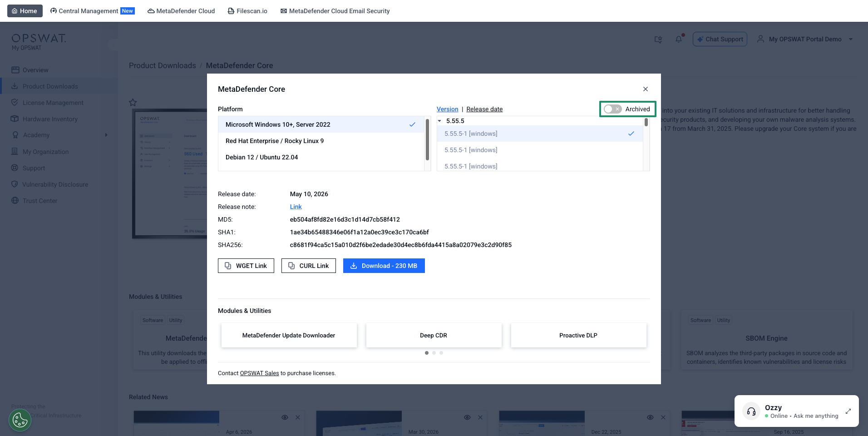The image size is (868, 436).
Task: Open the MetaDefender Core product screenshot thumbnail
Action: tap(170, 173)
